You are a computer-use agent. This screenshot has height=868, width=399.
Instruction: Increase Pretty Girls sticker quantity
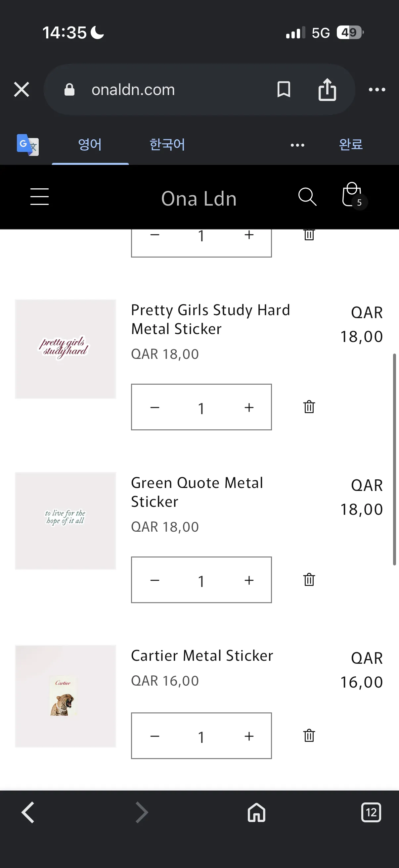[x=249, y=407]
